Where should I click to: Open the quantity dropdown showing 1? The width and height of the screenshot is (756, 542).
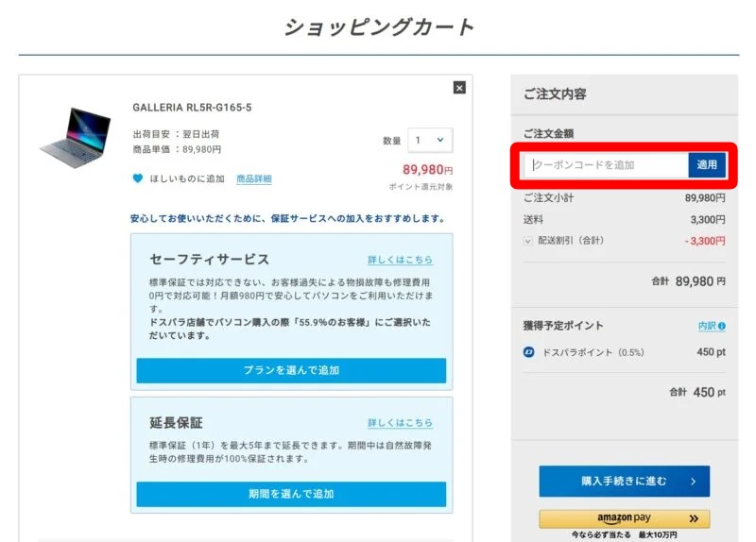click(x=430, y=140)
